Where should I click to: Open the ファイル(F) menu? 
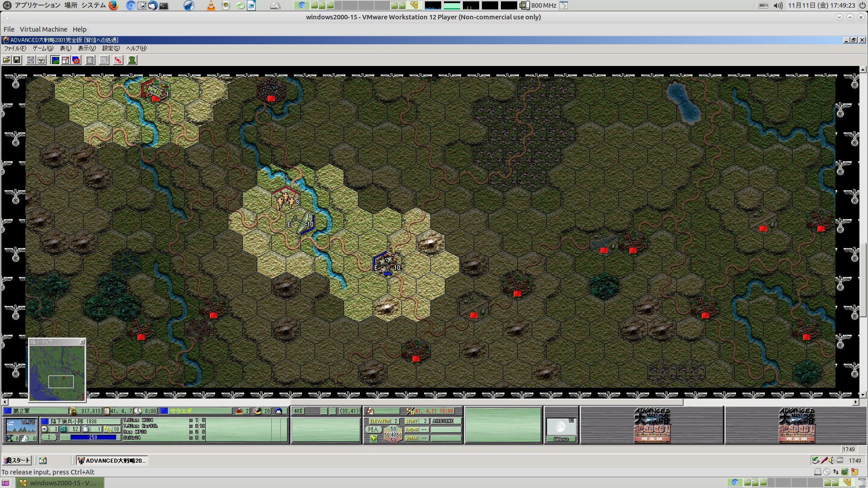[x=15, y=48]
